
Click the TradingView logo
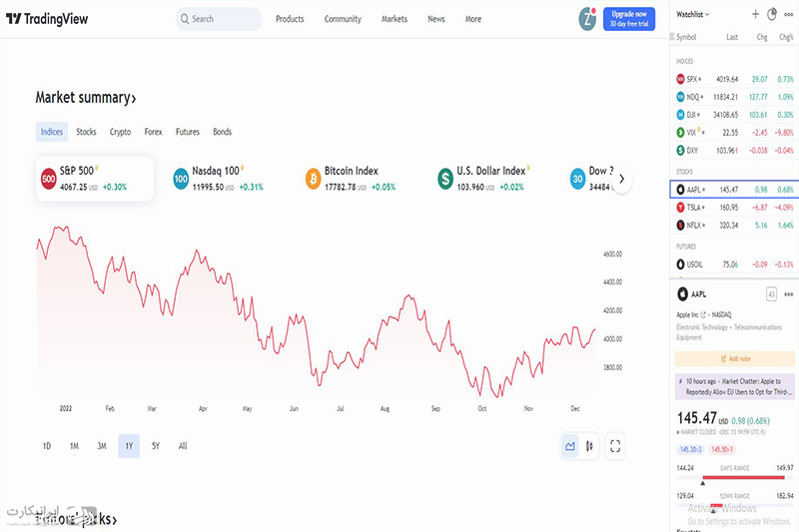point(47,19)
